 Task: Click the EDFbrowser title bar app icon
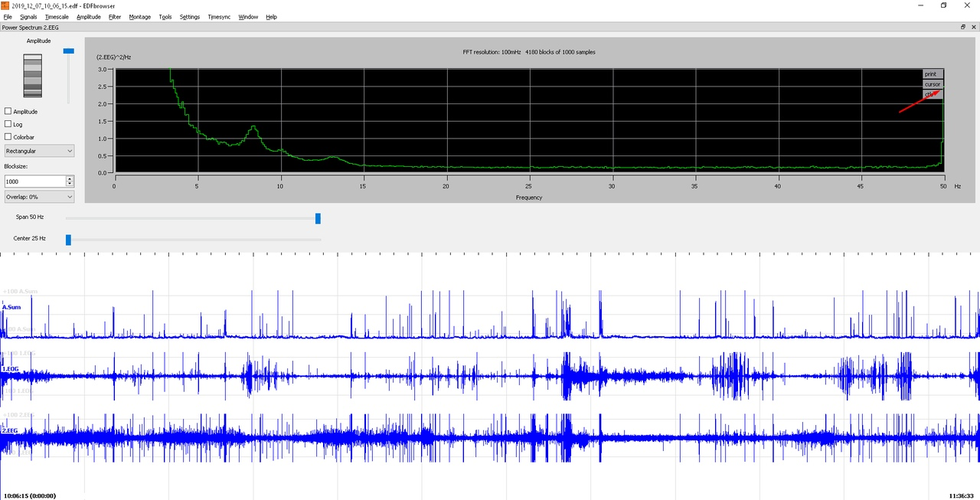point(5,5)
